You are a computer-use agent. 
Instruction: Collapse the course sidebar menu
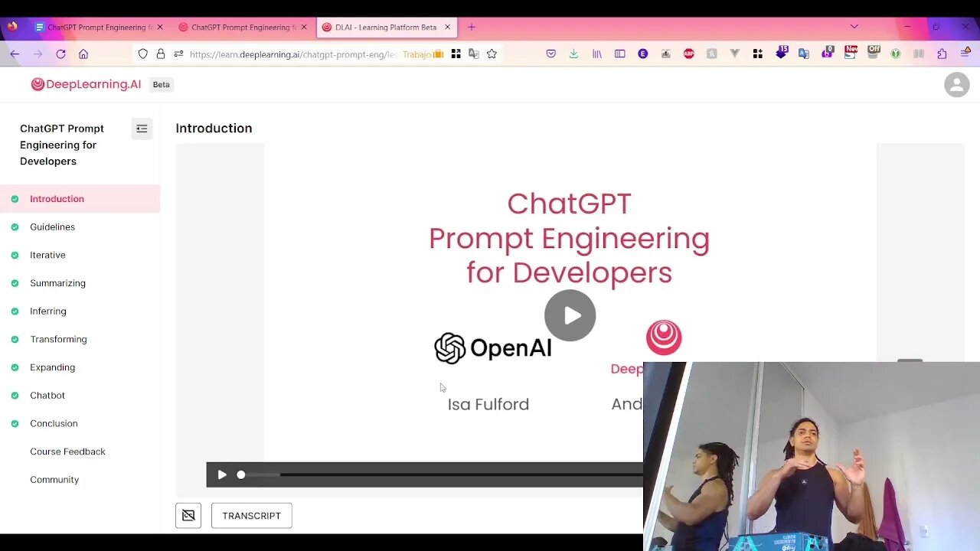142,129
